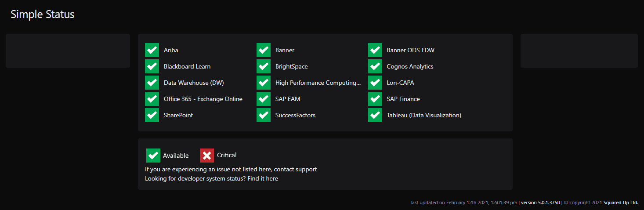Click Tableau (Data Visualization) label
This screenshot has width=644, height=210.
coord(424,115)
